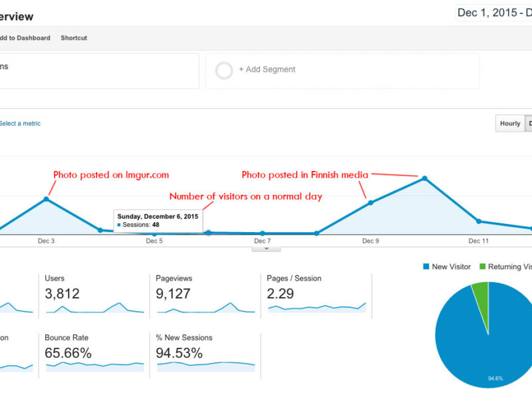Click the Users value 3,812

pyautogui.click(x=62, y=294)
